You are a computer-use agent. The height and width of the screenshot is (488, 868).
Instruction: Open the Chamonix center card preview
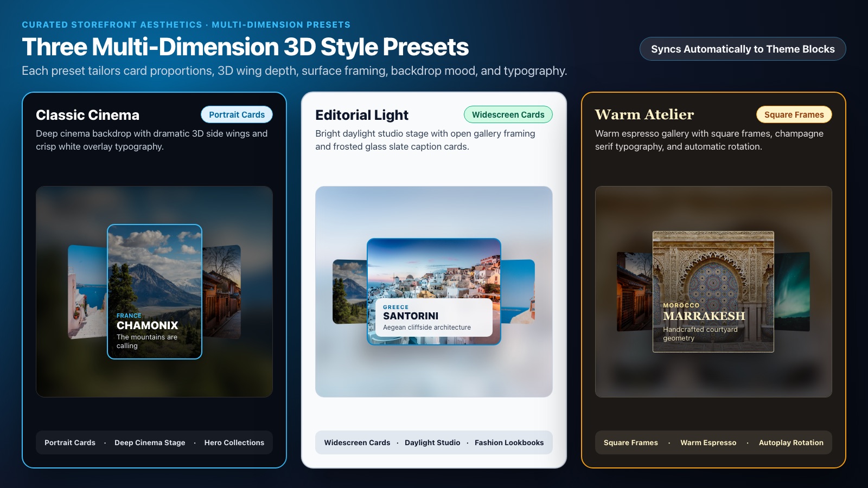click(x=155, y=292)
